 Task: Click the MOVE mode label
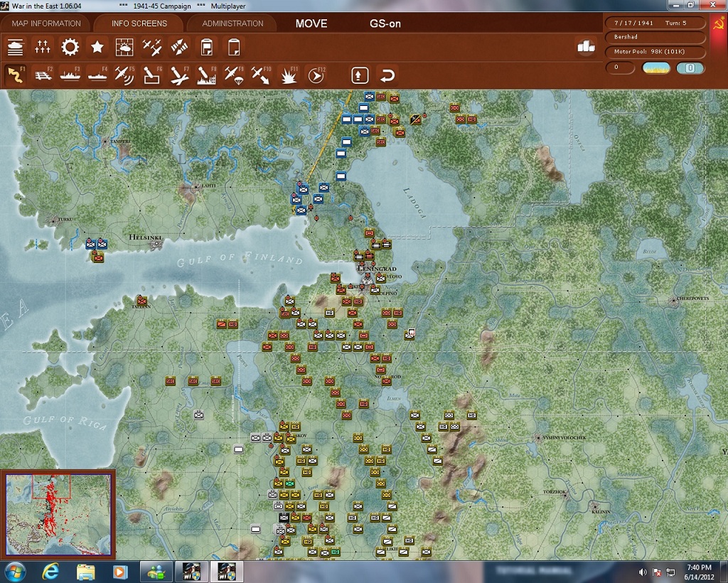(x=311, y=23)
